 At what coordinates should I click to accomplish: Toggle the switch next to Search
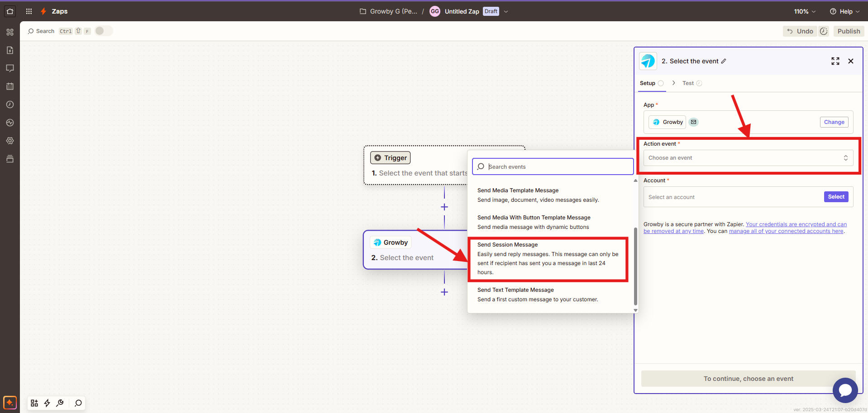point(104,31)
